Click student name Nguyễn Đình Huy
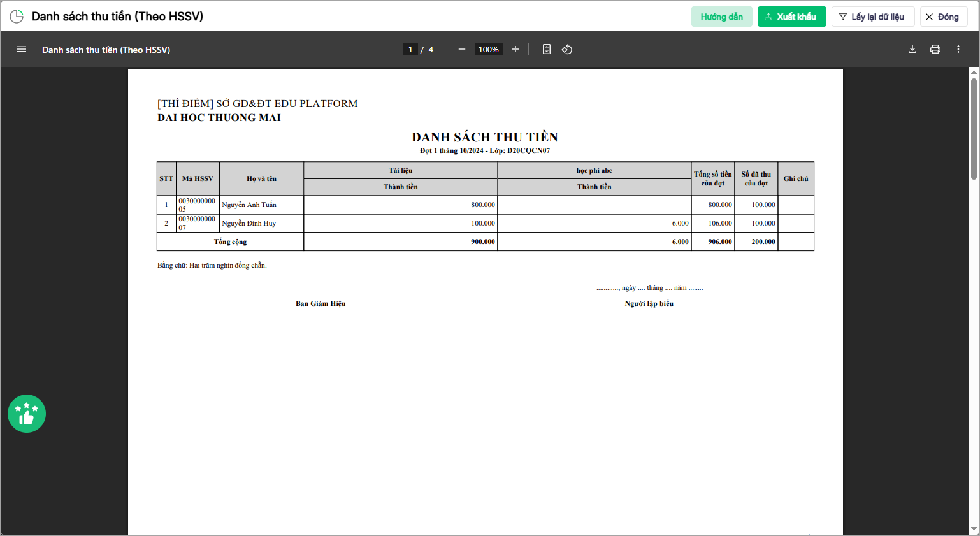The width and height of the screenshot is (980, 536). (x=249, y=223)
